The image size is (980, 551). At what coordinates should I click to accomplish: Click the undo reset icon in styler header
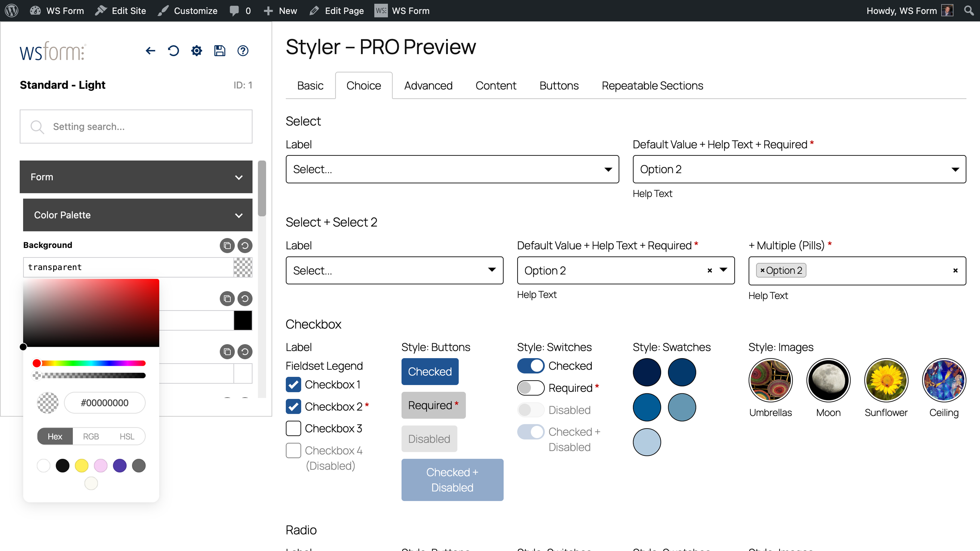(173, 51)
